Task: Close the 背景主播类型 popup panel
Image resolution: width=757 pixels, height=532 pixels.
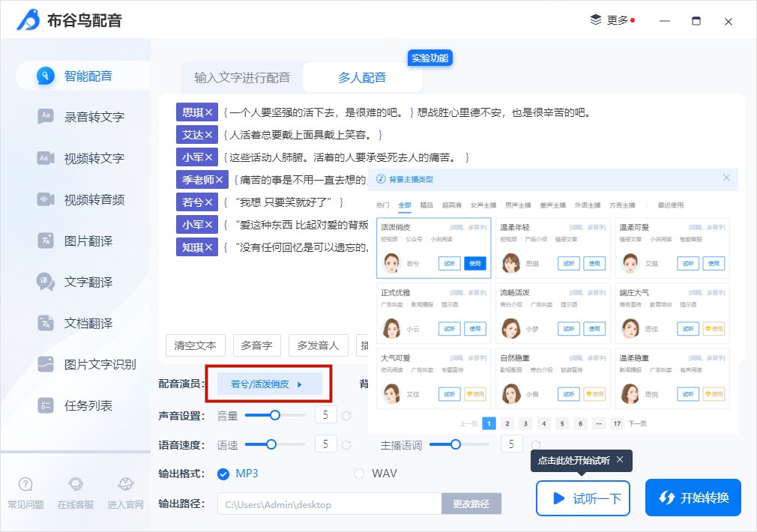Action: [x=726, y=178]
